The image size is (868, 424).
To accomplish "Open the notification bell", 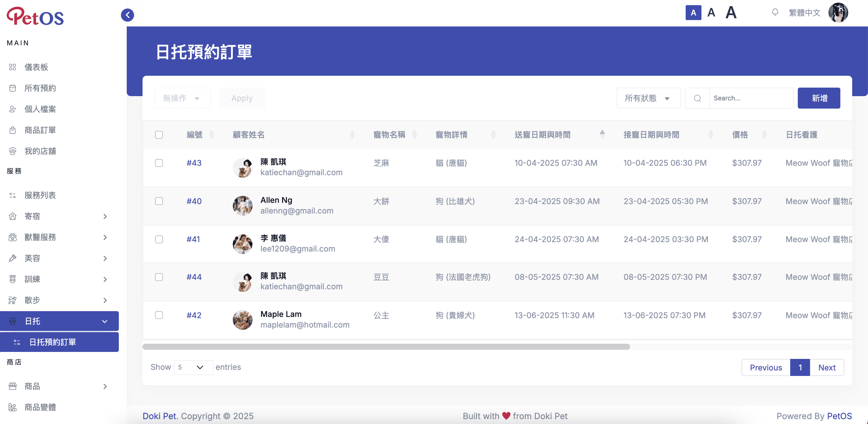I will 775,12.
